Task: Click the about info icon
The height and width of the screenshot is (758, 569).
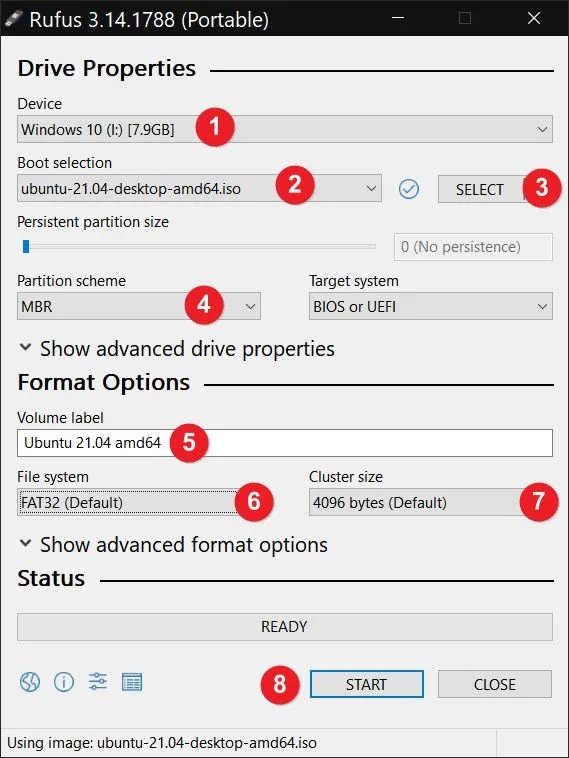Action: [x=64, y=683]
